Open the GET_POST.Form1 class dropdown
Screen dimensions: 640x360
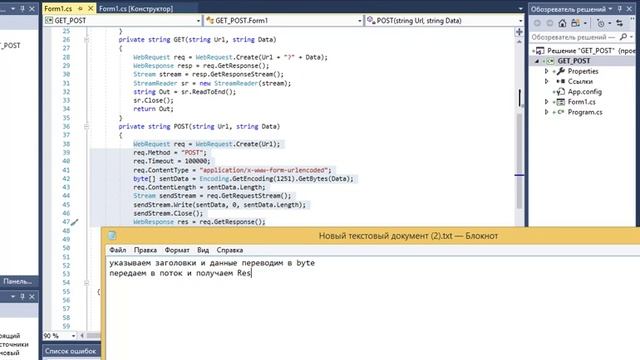360,20
